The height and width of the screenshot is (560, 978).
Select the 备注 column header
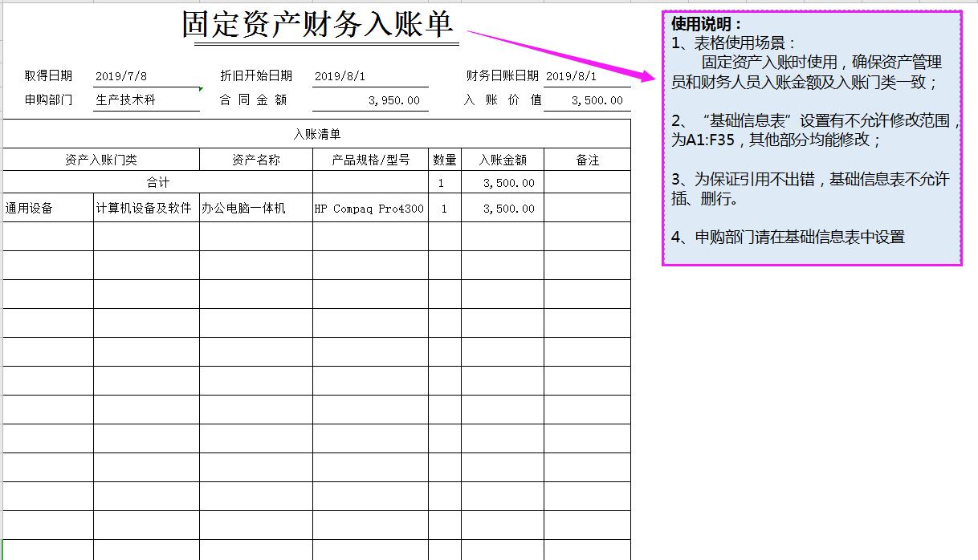click(x=589, y=159)
